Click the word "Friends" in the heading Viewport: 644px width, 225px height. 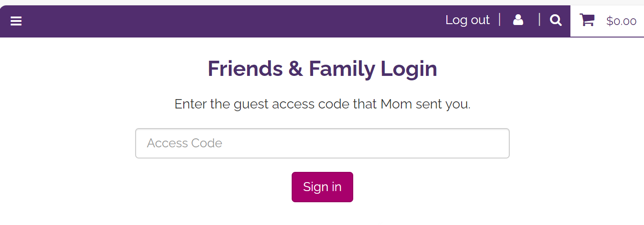coord(245,69)
